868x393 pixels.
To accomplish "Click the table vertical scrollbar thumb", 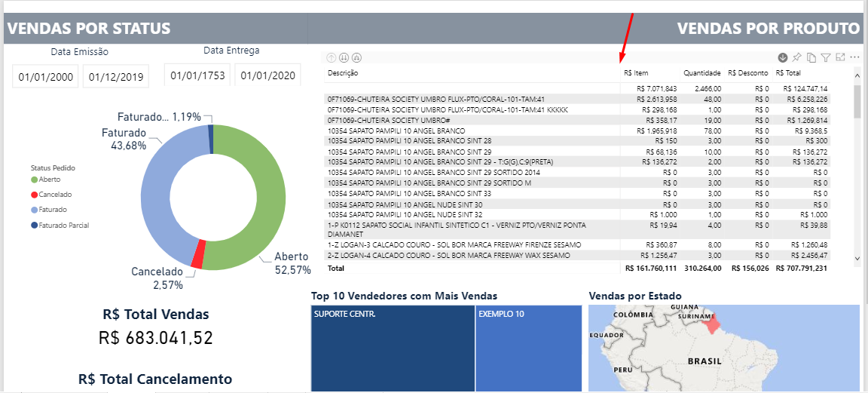I will pyautogui.click(x=857, y=101).
